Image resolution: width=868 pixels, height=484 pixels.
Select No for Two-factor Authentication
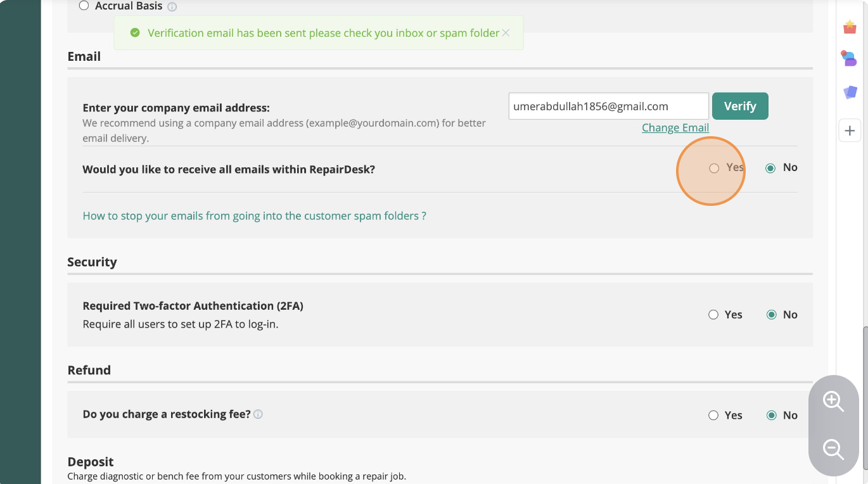(771, 315)
